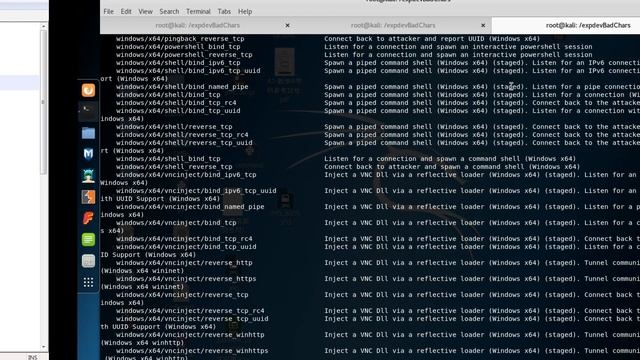Viewport: 640px width, 360px height.
Task: Click windows/x64/shell/reverse_tcp_uuid payload line
Action: coord(184,143)
